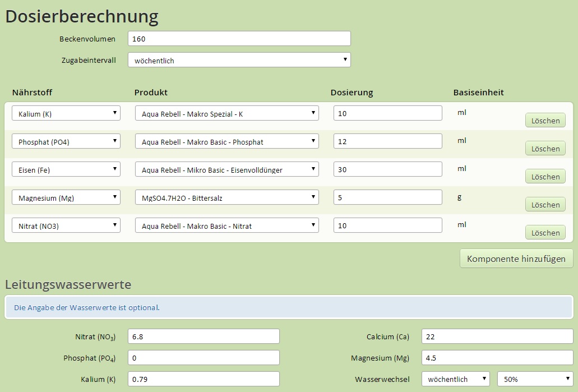Click the Dosierung column header
Viewport: 578px width, 392px height.
click(352, 93)
